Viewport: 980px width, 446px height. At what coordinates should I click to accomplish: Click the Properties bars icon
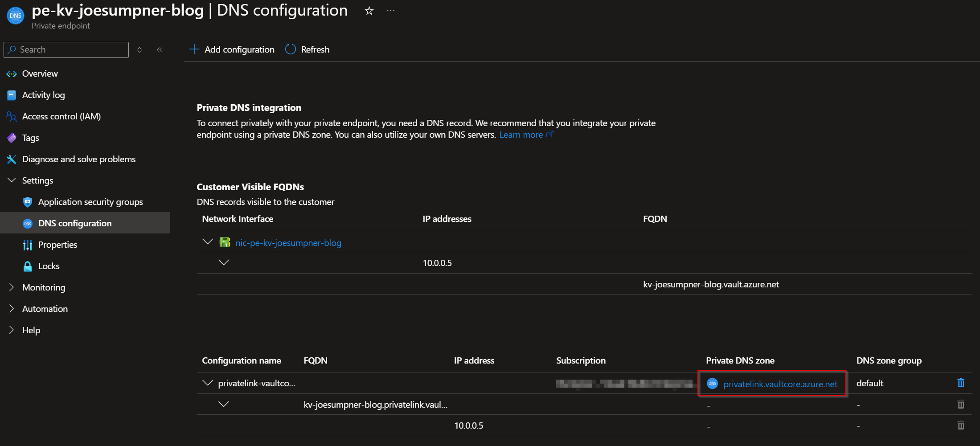pos(28,245)
